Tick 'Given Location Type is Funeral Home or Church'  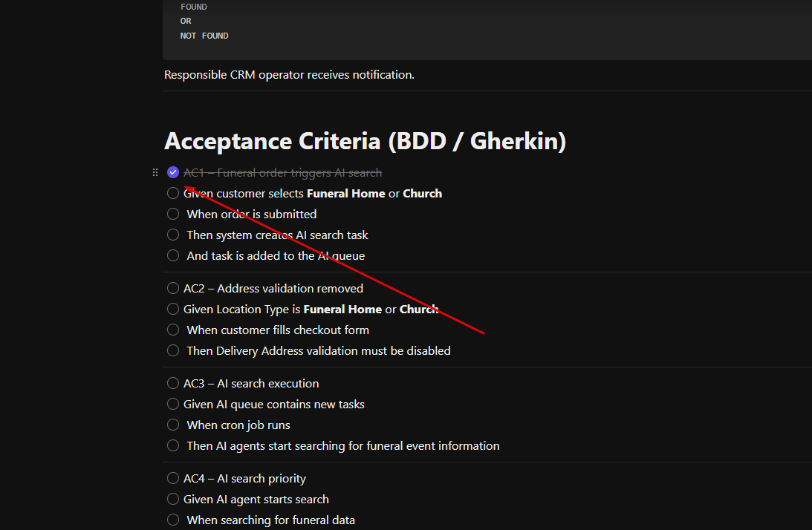pyautogui.click(x=173, y=309)
